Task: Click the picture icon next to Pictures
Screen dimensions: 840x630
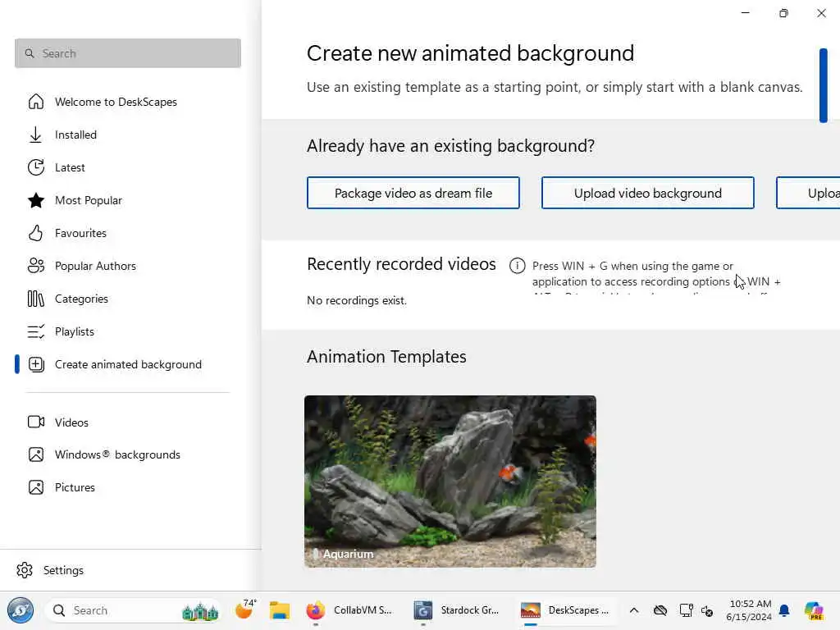Action: (x=36, y=487)
